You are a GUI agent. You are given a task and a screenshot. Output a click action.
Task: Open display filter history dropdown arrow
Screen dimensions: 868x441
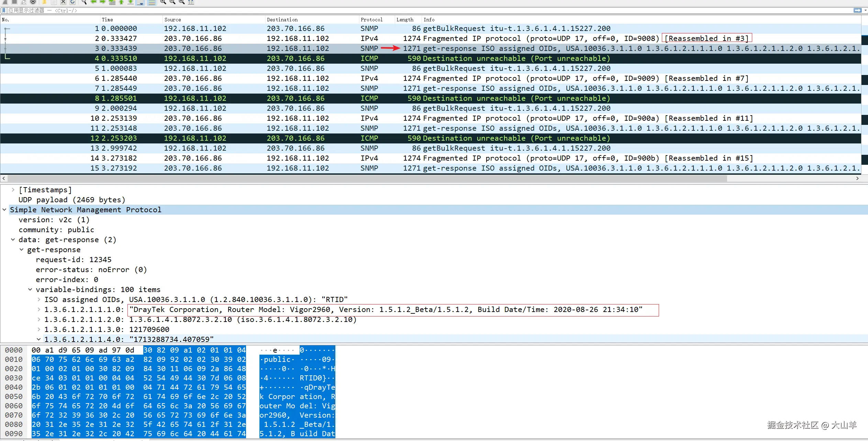pos(865,10)
